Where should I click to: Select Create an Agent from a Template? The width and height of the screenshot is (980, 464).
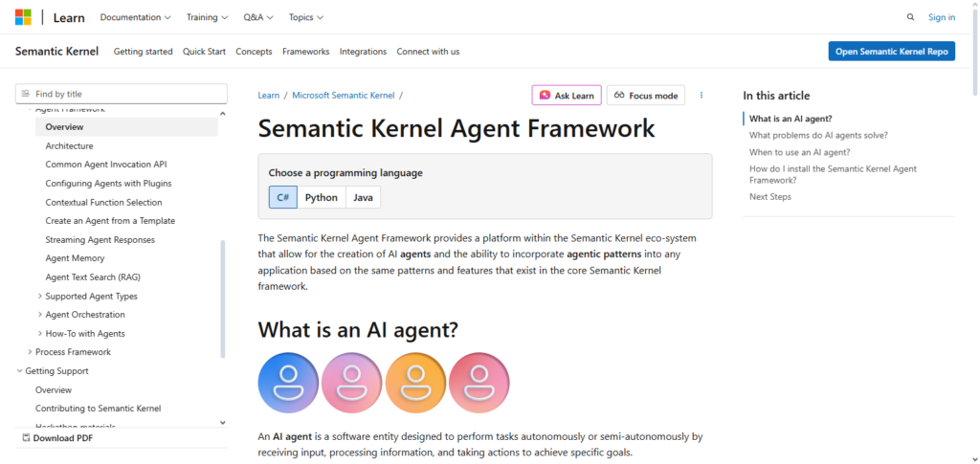pyautogui.click(x=111, y=220)
